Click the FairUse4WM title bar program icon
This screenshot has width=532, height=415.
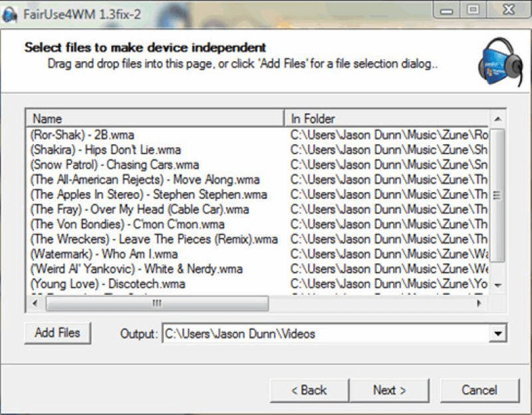click(x=9, y=11)
